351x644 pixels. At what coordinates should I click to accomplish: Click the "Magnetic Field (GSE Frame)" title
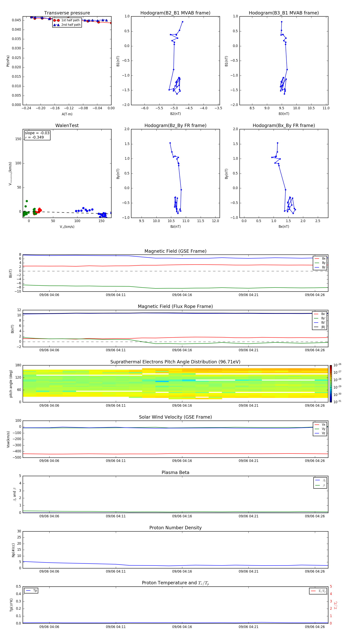[x=175, y=251]
